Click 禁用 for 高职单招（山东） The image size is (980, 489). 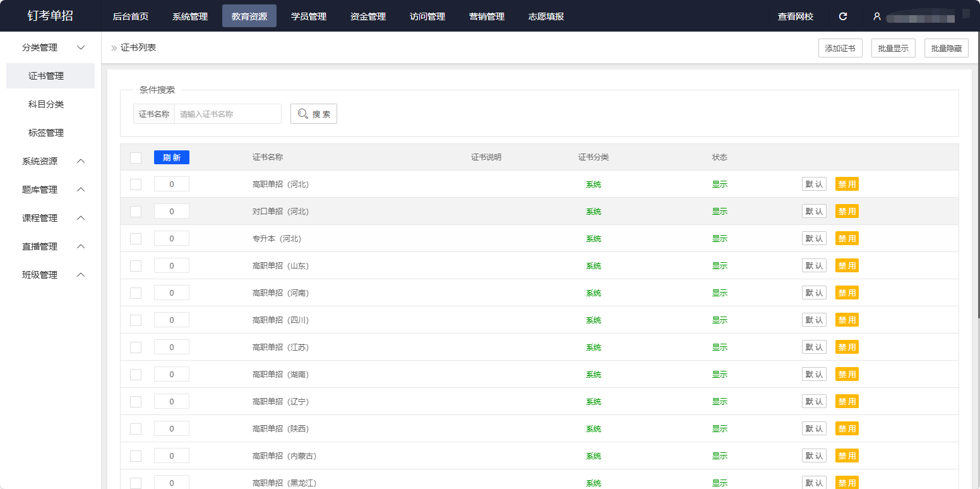coord(847,266)
